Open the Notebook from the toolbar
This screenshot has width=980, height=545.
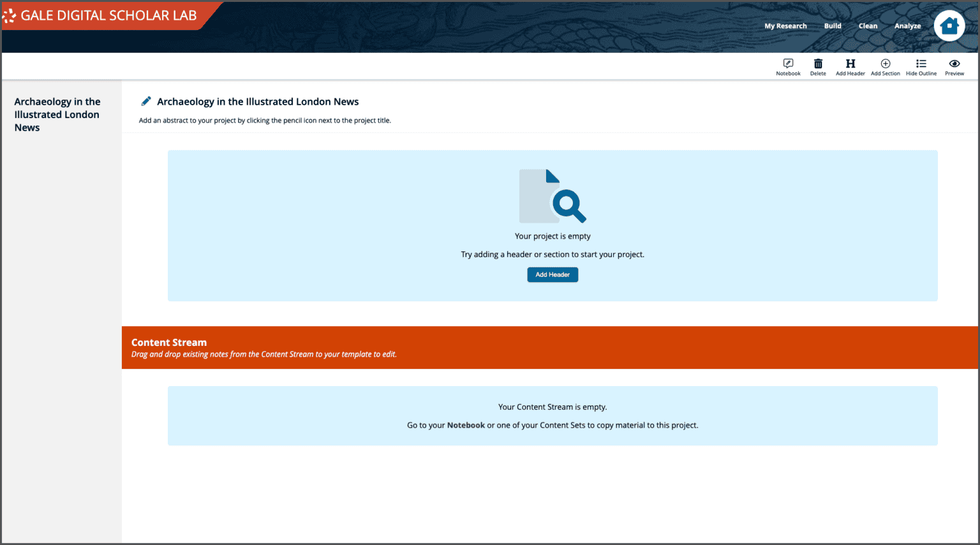pos(787,66)
